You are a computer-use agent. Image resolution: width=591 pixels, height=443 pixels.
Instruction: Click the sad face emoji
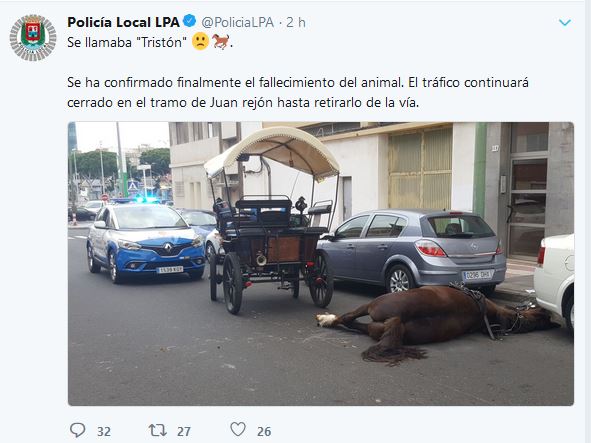pos(200,41)
